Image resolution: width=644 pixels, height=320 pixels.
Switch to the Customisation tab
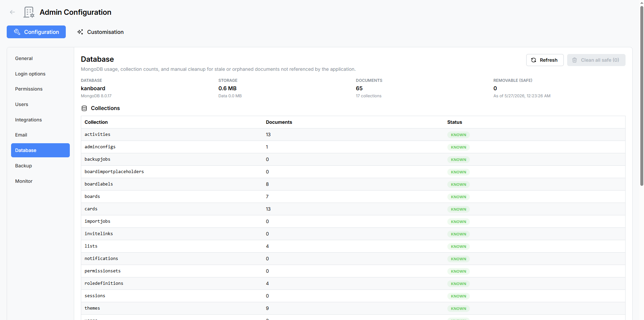tap(100, 32)
